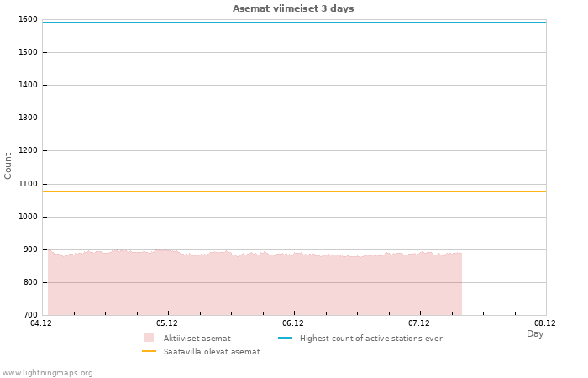Viewport: 588px width, 378px height.
Task: Click the 1100 value on the y-axis
Action: [x=27, y=184]
